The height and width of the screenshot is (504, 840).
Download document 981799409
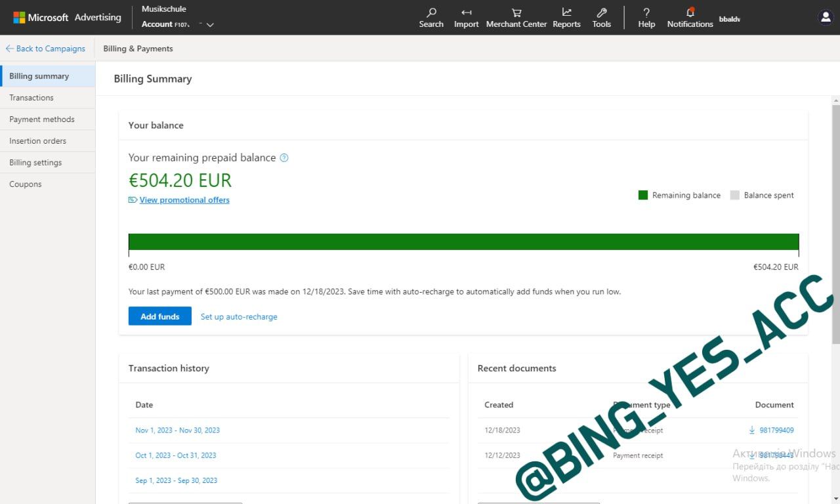coord(772,430)
